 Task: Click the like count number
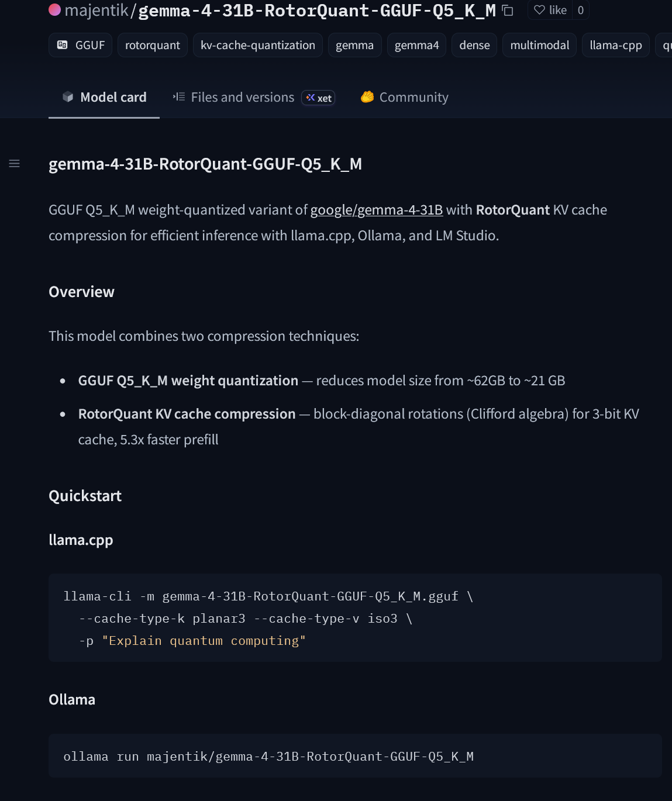(x=581, y=10)
